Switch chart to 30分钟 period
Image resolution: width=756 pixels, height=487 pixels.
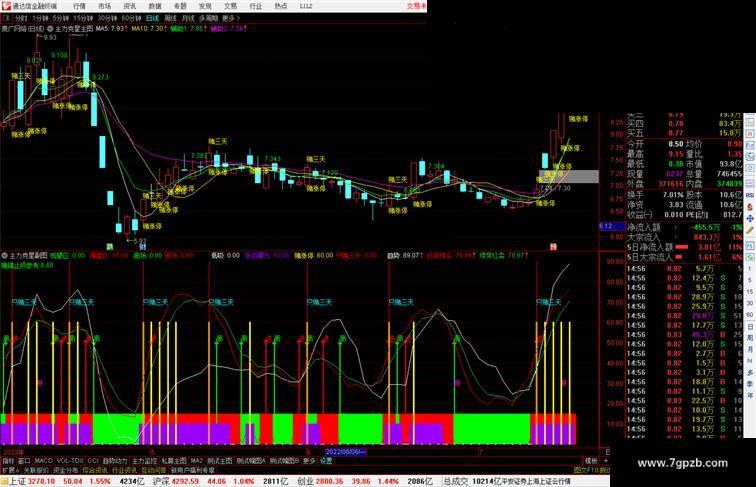107,18
